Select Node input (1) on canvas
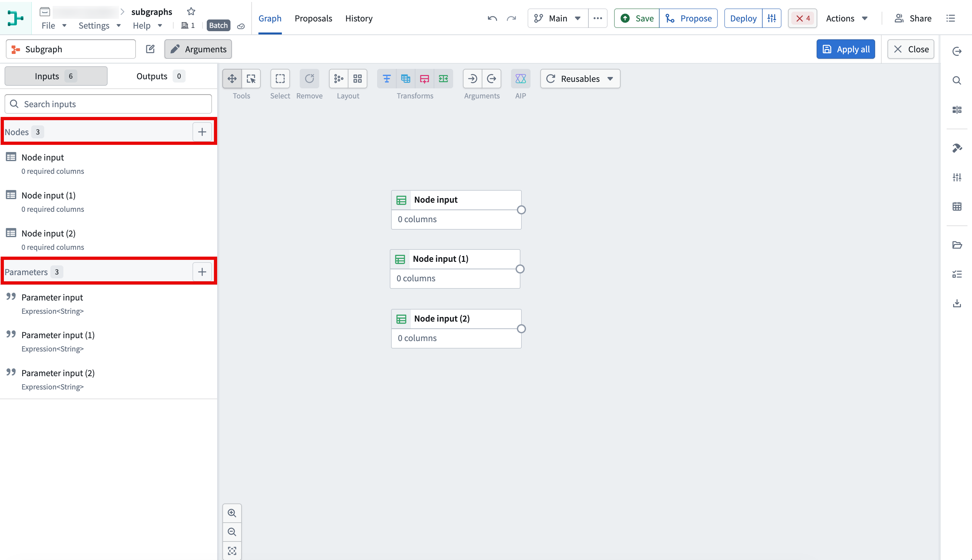The width and height of the screenshot is (972, 560). 455,269
